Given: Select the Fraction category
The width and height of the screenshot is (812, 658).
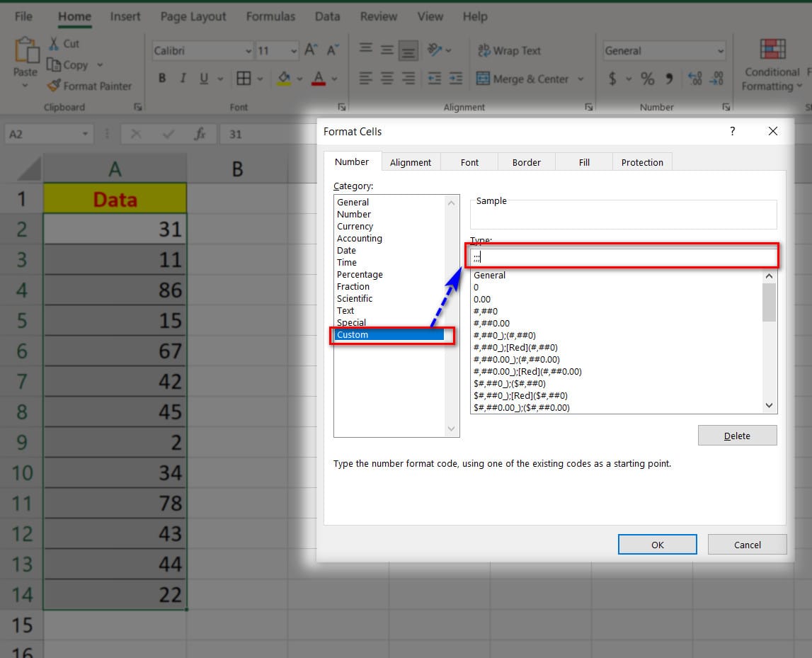Looking at the screenshot, I should tap(355, 286).
